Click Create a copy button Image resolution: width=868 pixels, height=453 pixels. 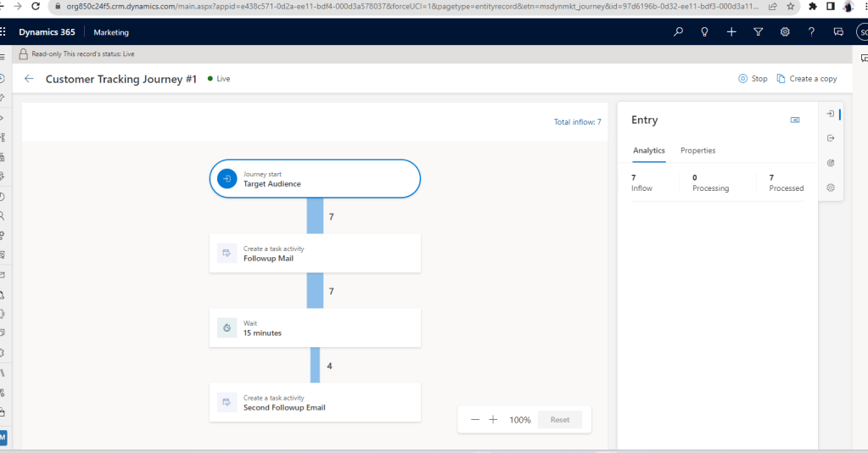coord(806,79)
